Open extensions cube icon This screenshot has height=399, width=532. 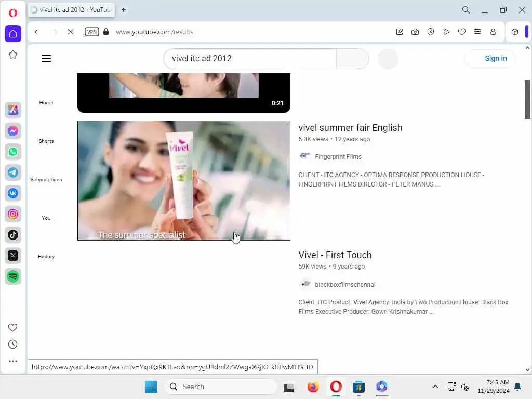click(515, 32)
